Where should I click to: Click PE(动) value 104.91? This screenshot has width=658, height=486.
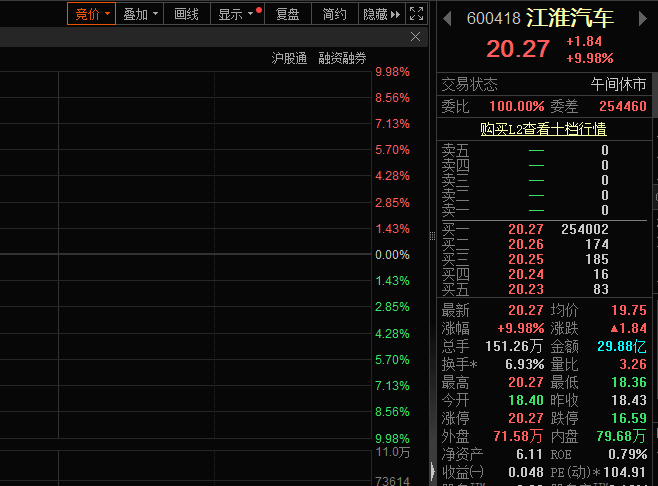pyautogui.click(x=624, y=473)
